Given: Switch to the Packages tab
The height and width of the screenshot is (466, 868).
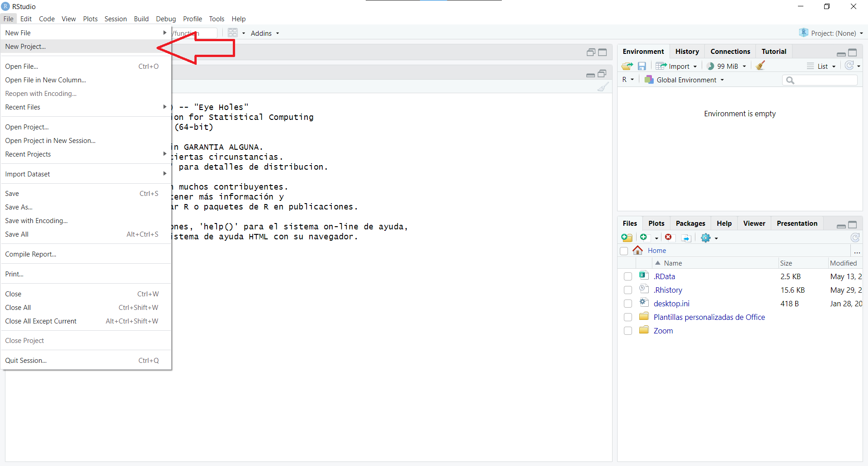Looking at the screenshot, I should (x=690, y=223).
